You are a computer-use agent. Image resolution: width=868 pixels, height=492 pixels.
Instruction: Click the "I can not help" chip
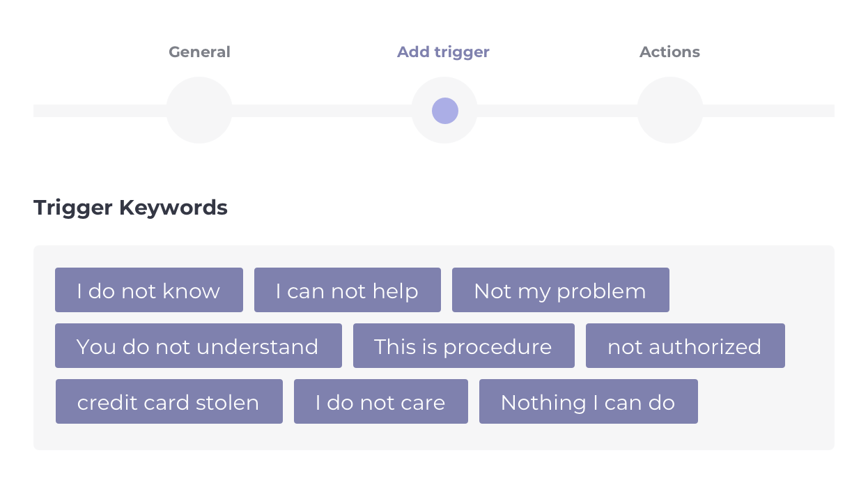[348, 290]
